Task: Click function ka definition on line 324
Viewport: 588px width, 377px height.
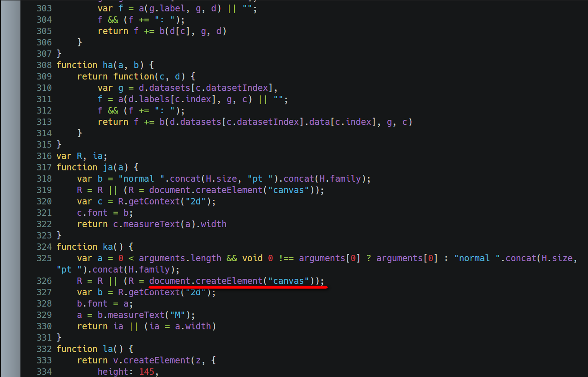Action: coord(95,247)
